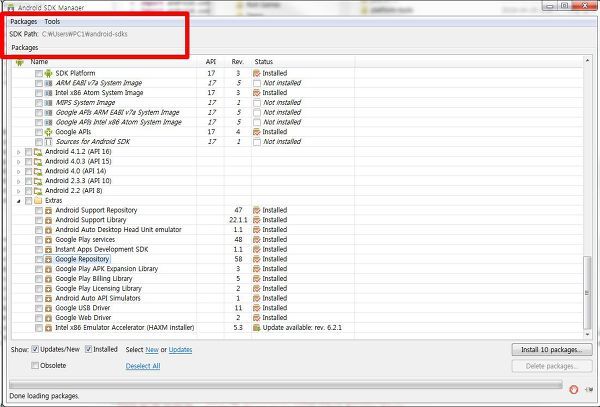Viewport: 600px width, 407px height.
Task: Click the Google USB Driver package icon
Action: [x=48, y=308]
